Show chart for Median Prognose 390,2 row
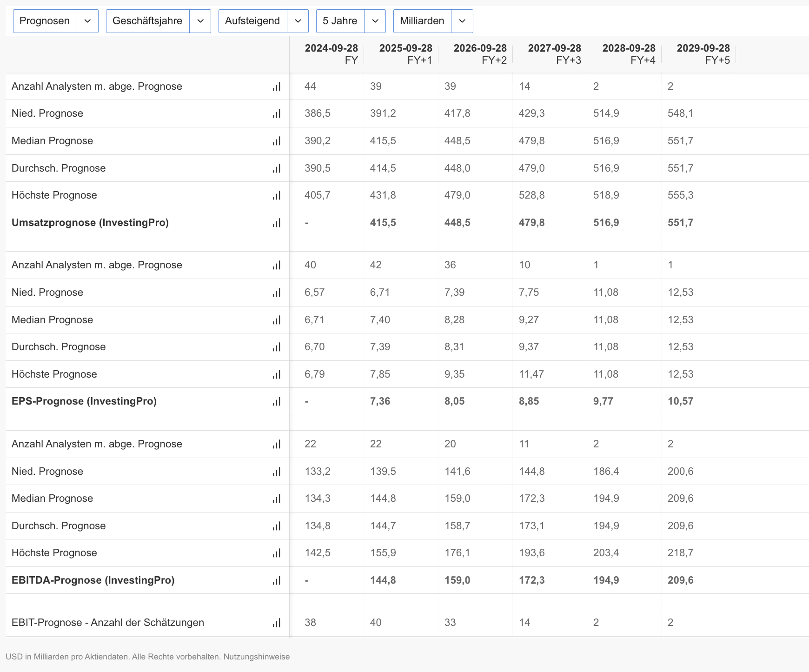The image size is (809, 672). pyautogui.click(x=277, y=141)
